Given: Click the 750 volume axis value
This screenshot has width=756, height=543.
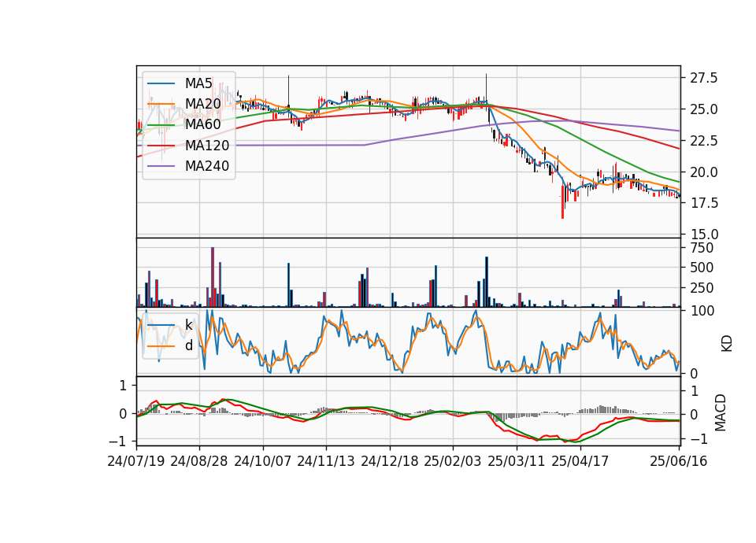Looking at the screenshot, I should pos(702,248).
